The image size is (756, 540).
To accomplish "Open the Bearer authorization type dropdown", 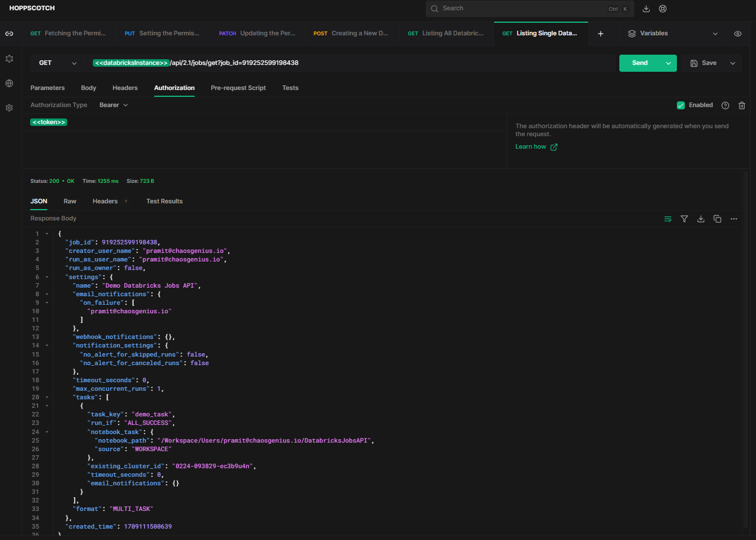I will click(x=113, y=105).
